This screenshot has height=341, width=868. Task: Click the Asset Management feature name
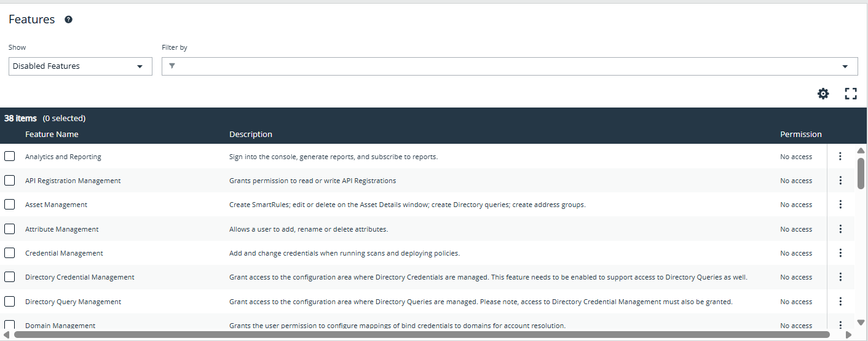[x=56, y=205]
